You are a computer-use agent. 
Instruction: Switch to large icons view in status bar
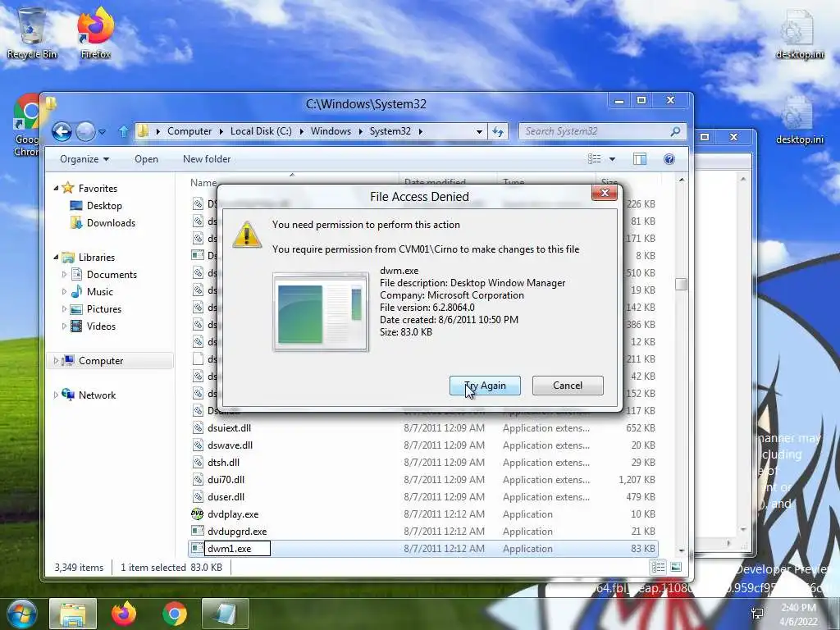(x=676, y=568)
